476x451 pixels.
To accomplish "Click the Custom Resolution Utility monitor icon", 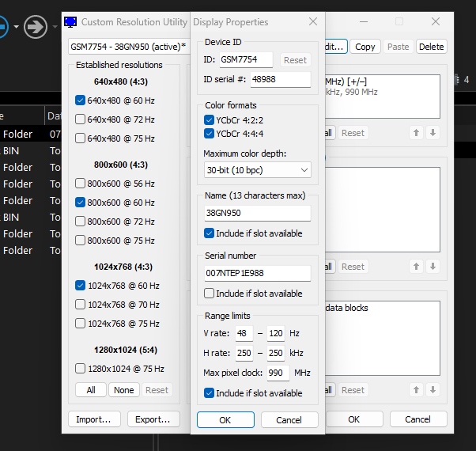I will pyautogui.click(x=71, y=22).
